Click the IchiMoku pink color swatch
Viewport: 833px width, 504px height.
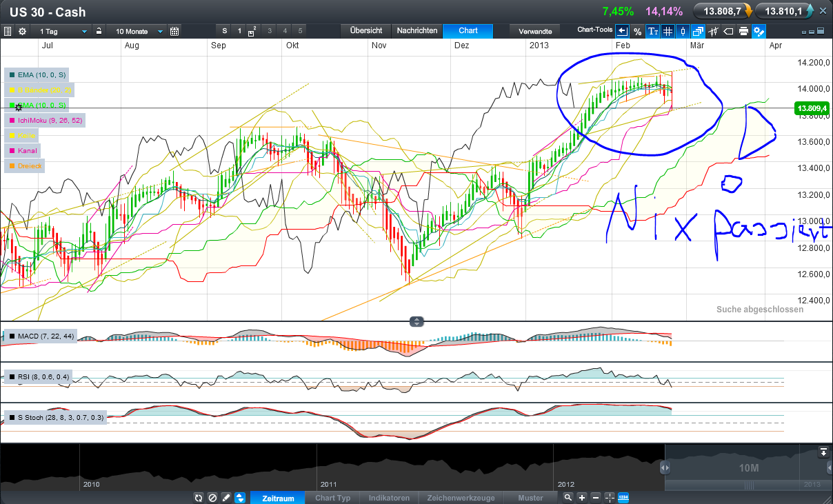[x=12, y=120]
